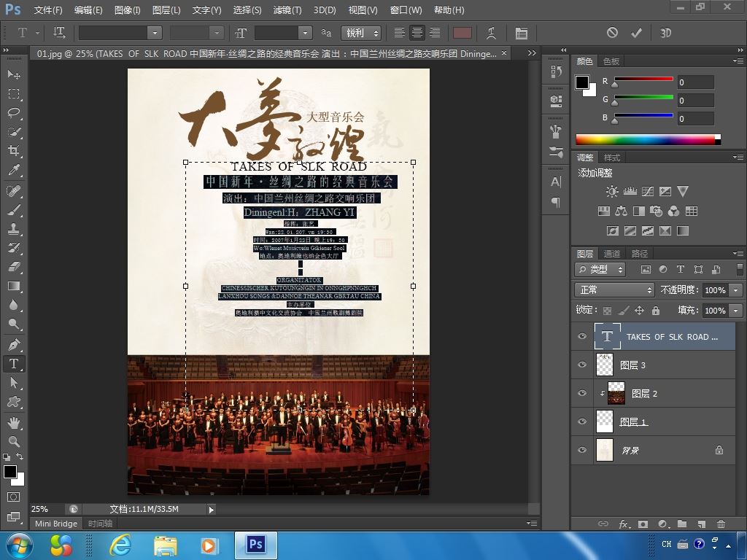The image size is (747, 560).
Task: Choose the Eyedropper tool
Action: tap(14, 170)
